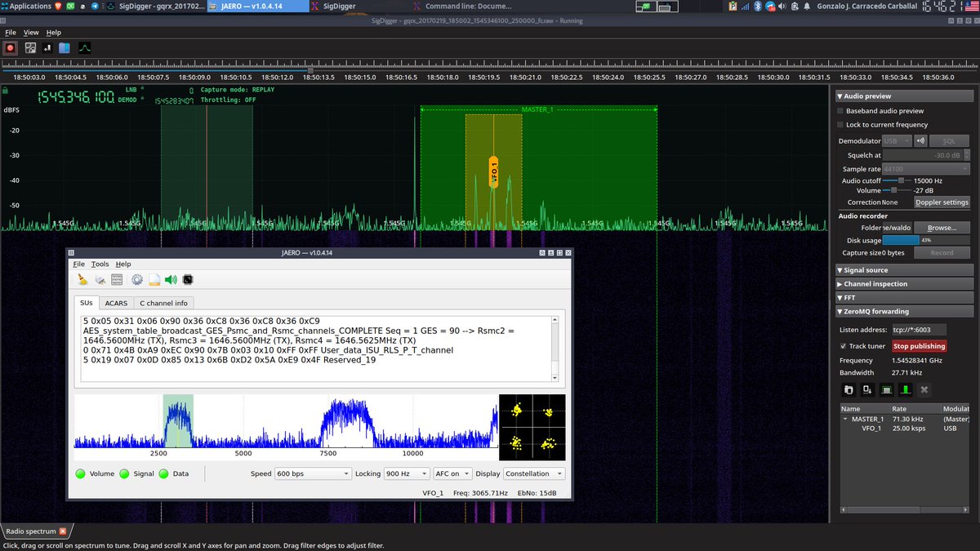Uncheck the Track tuner checkbox

pyautogui.click(x=843, y=346)
